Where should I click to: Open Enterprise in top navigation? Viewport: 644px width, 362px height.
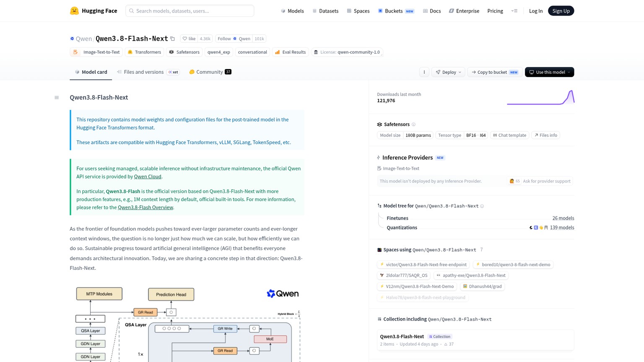tap(464, 11)
